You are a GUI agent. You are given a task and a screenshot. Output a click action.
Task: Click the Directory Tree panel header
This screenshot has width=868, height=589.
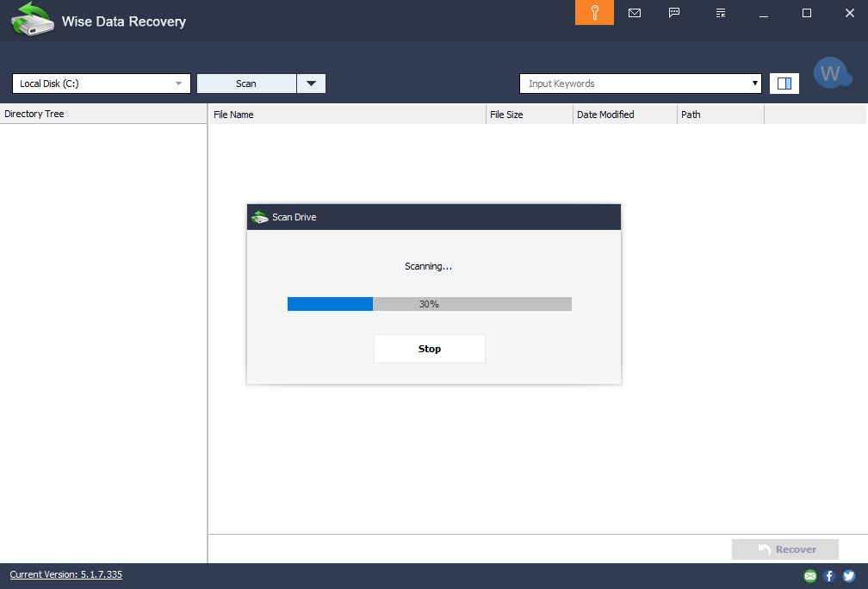tap(103, 114)
